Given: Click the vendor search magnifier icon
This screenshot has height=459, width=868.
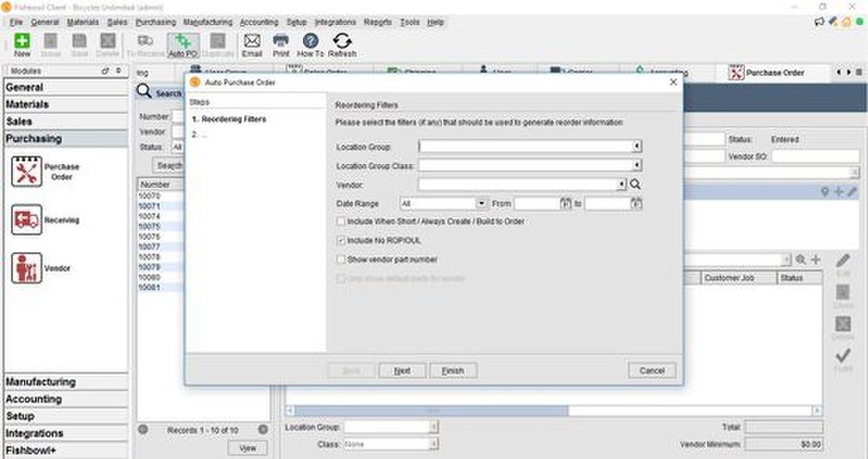Looking at the screenshot, I should coord(635,184).
